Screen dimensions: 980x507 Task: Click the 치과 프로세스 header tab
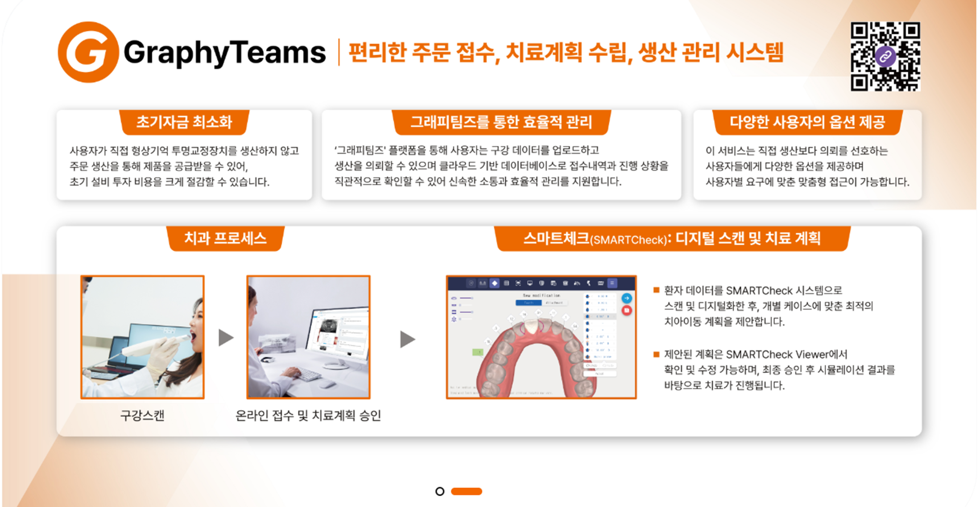226,238
